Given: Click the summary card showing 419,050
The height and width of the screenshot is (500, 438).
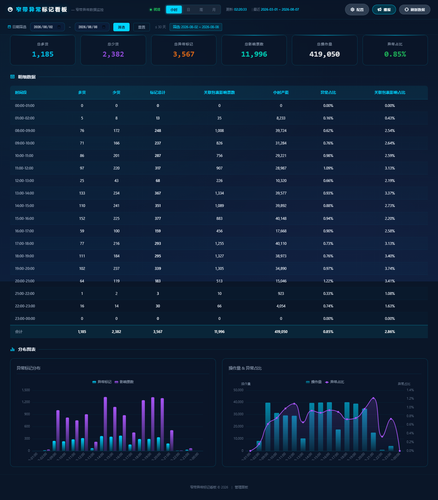Looking at the screenshot, I should pos(325,50).
